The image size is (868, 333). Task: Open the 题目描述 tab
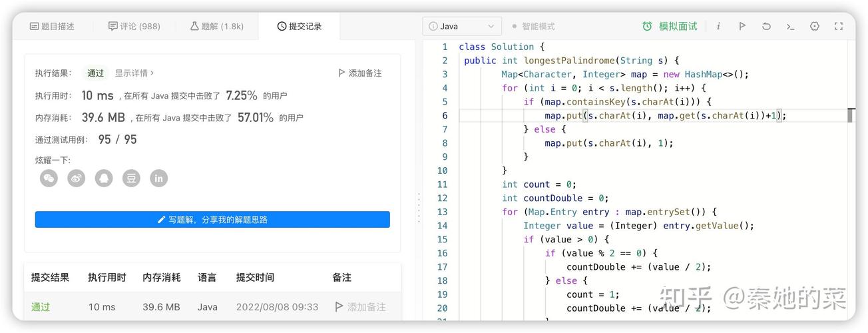point(52,27)
